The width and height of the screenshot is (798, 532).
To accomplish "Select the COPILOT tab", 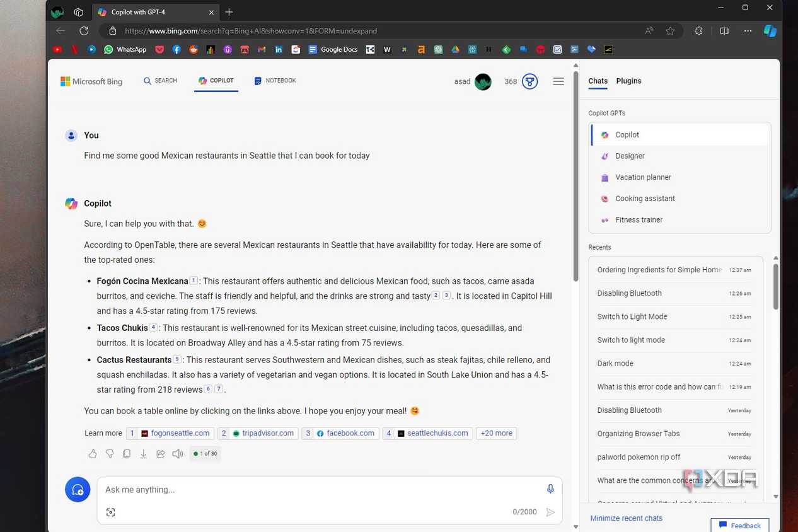I will tap(216, 81).
